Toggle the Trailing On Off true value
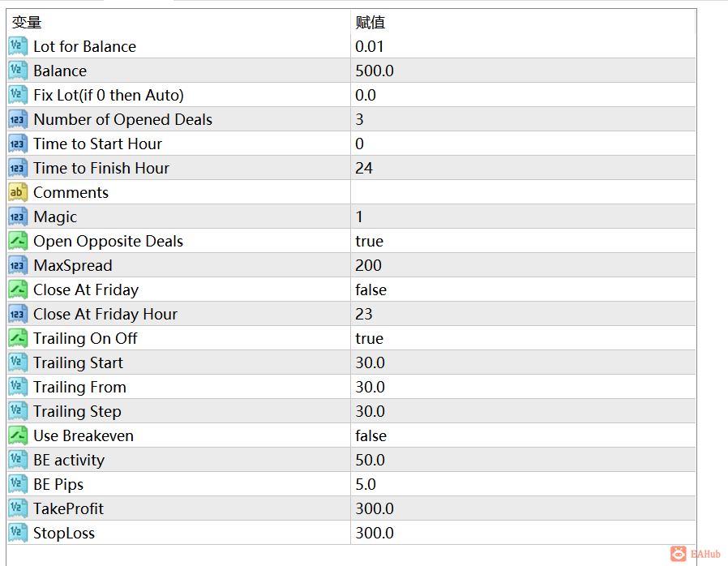Viewport: 728px width, 566px height. click(523, 338)
